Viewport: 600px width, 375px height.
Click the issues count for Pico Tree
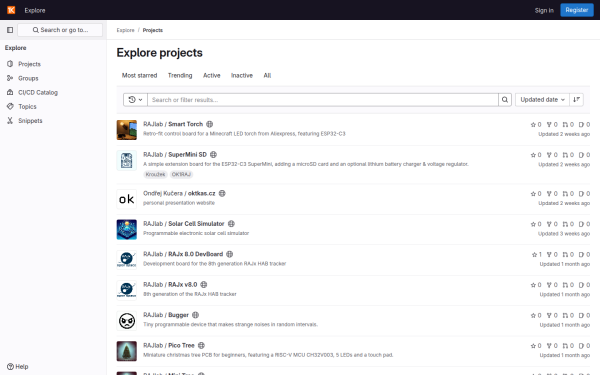(x=584, y=346)
